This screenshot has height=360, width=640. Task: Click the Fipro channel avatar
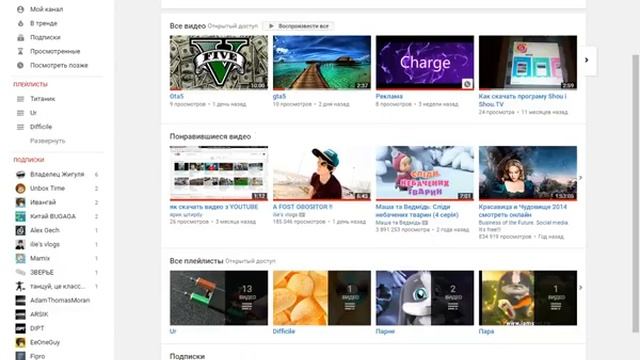[x=20, y=356]
